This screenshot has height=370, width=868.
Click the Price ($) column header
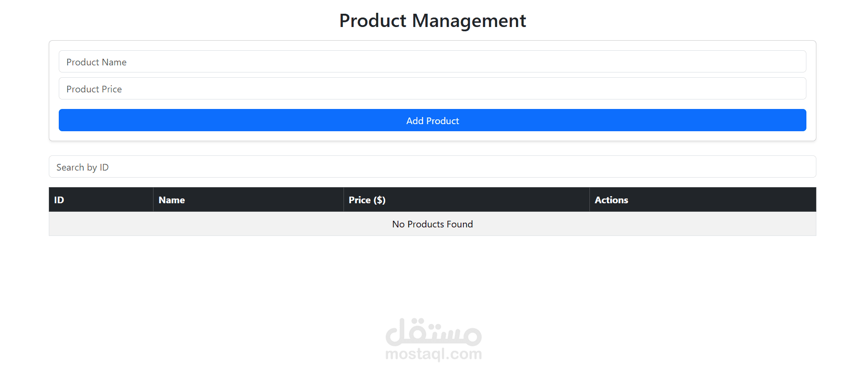[367, 200]
